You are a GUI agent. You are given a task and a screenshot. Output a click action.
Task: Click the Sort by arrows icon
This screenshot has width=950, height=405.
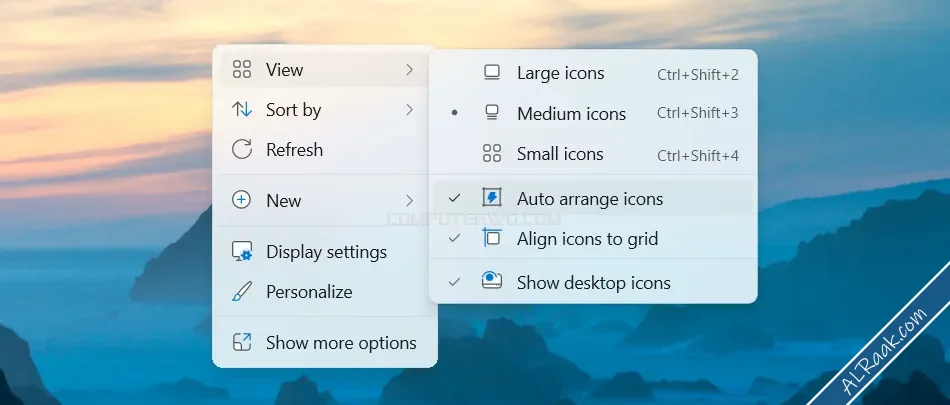point(242,110)
